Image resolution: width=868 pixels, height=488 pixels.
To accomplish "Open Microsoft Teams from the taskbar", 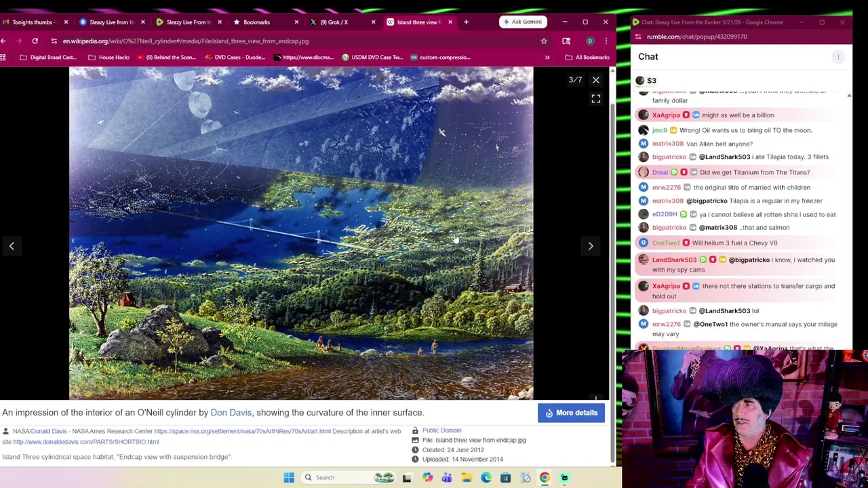I will 447,478.
